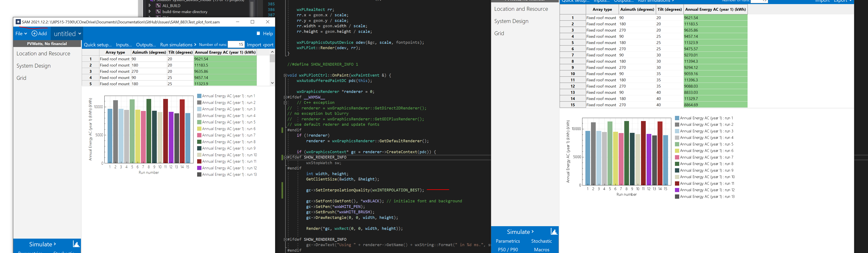
Task: Click the Add (+) icon in the SAM toolbar
Action: (35, 33)
